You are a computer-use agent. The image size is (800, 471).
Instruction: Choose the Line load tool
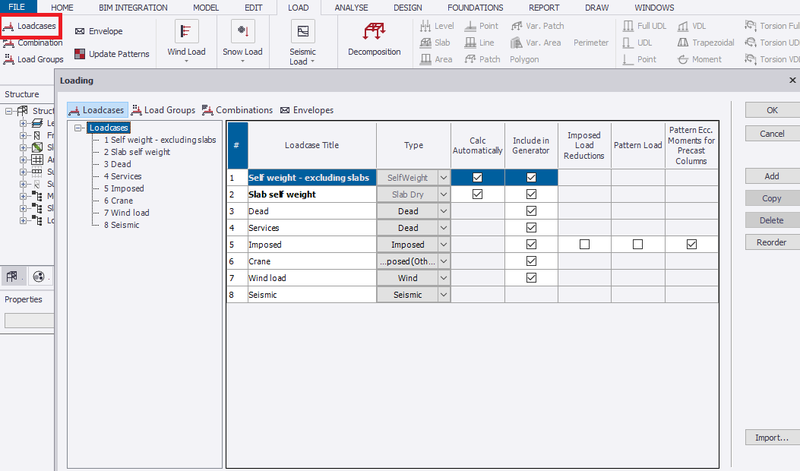(480, 43)
